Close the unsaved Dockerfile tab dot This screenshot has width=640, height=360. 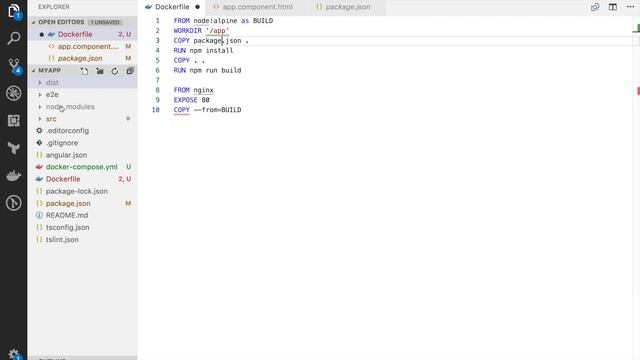[x=198, y=7]
